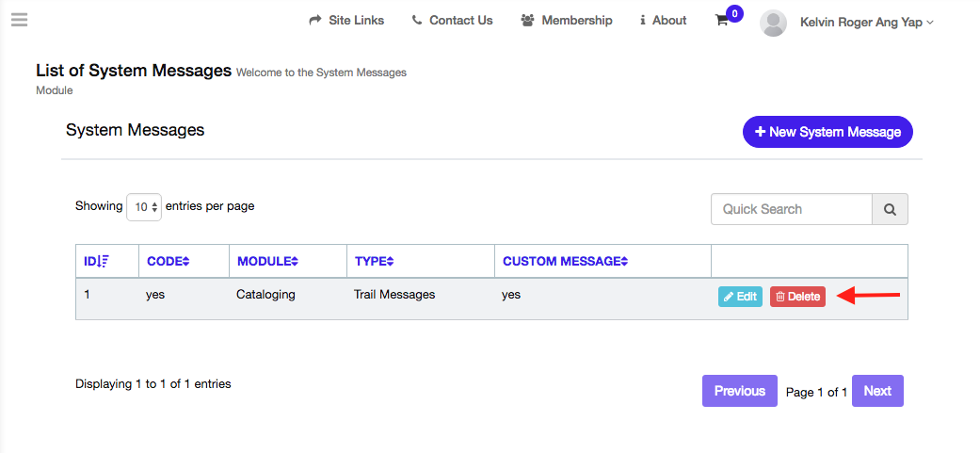
Task: Click New System Message button
Action: coord(827,132)
